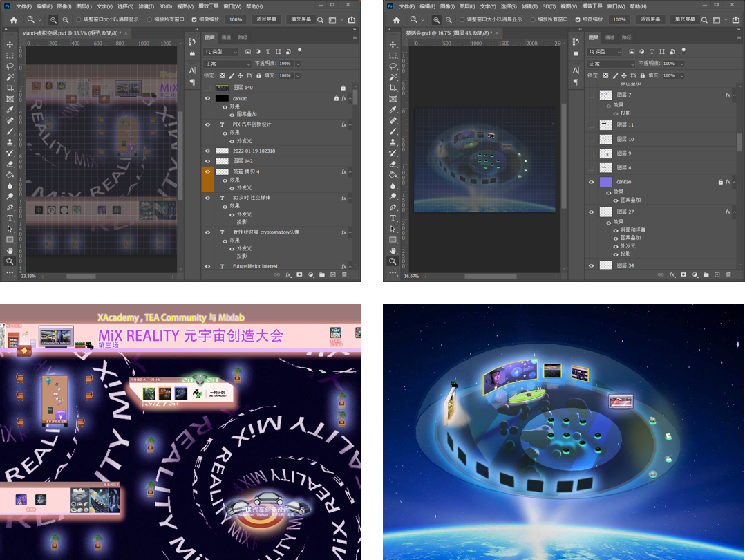Uncheck 细微缩放 in left window

[194, 20]
